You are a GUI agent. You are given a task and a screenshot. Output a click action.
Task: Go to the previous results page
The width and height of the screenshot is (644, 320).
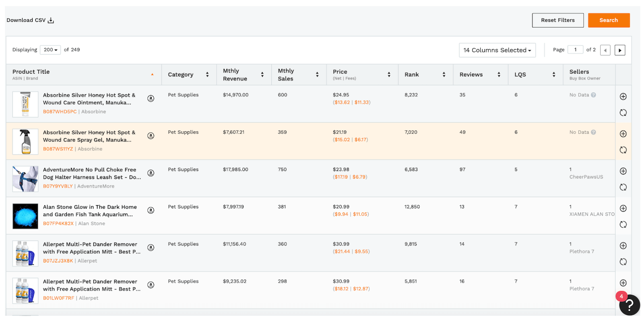[605, 50]
